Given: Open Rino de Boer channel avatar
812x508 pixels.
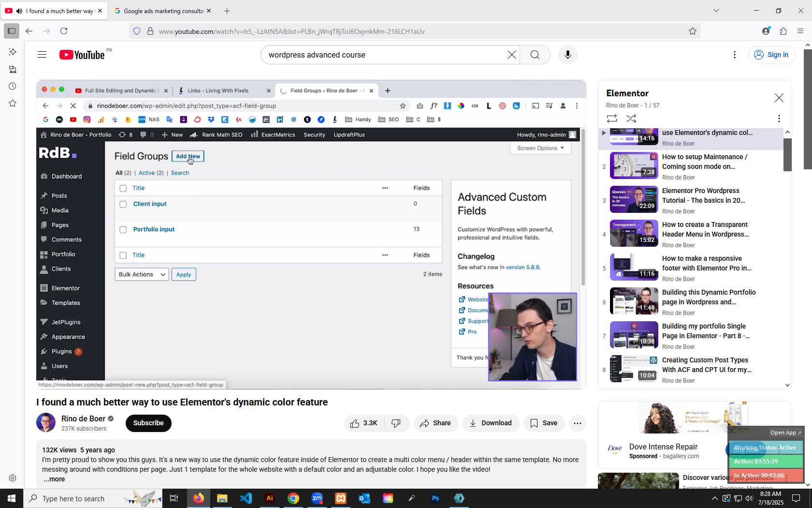Looking at the screenshot, I should (46, 423).
